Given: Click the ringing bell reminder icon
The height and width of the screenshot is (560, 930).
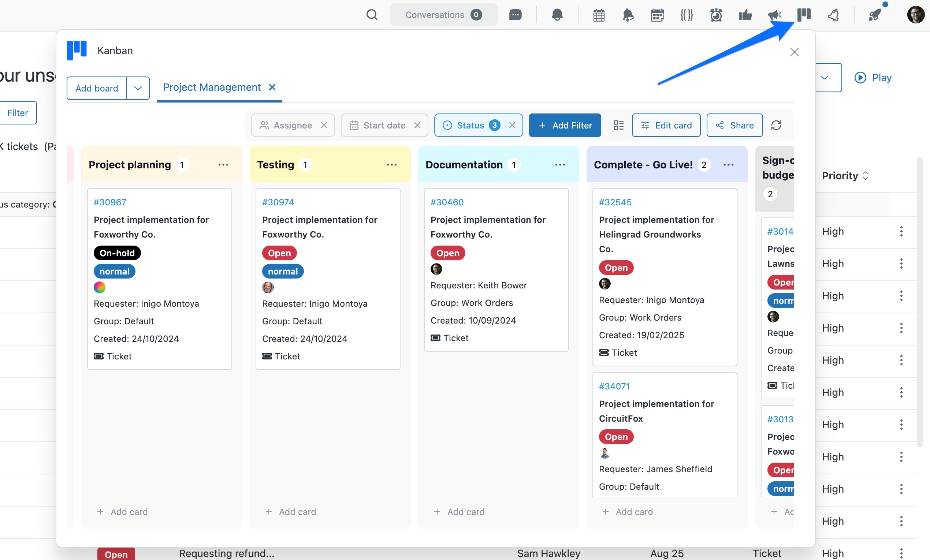Looking at the screenshot, I should click(628, 15).
